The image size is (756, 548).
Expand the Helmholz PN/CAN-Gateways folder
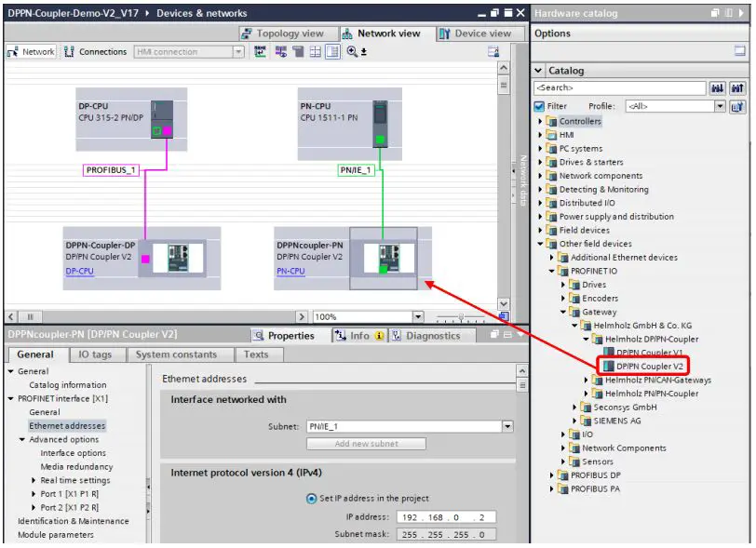click(586, 381)
